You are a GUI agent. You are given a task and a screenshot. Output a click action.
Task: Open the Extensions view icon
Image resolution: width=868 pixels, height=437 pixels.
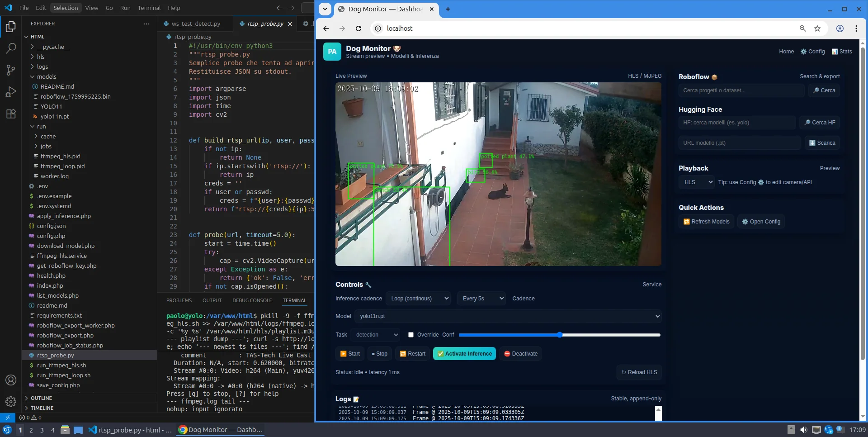[11, 114]
